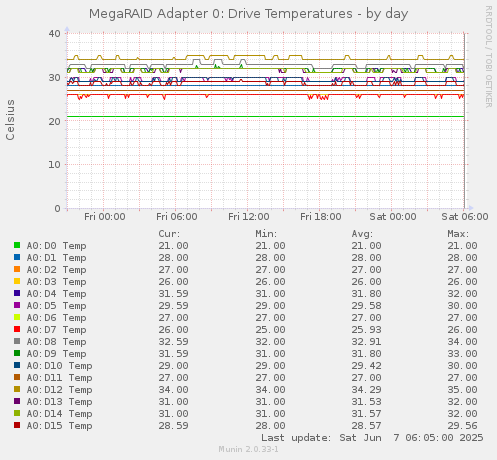
Task: Select the 'A0:D7 Temp' legend label
Action: click(56, 330)
